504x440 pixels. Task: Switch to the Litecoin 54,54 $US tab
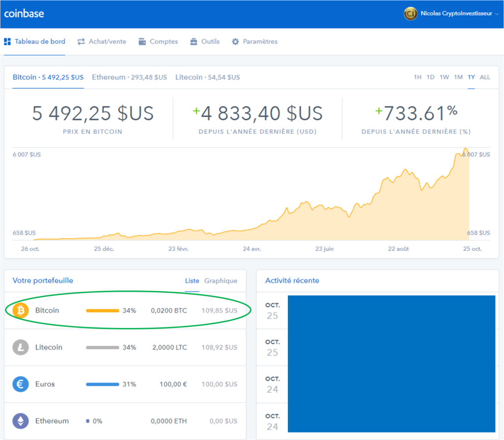[207, 77]
